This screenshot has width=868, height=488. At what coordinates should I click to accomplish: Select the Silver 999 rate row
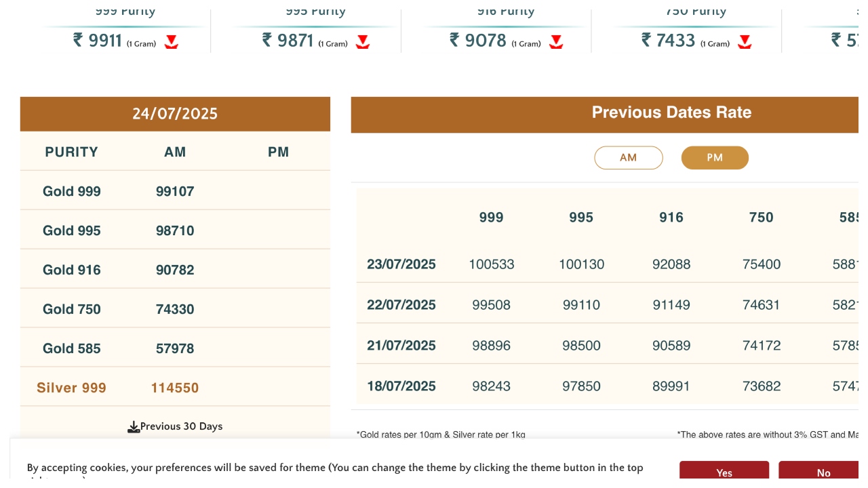click(72, 388)
